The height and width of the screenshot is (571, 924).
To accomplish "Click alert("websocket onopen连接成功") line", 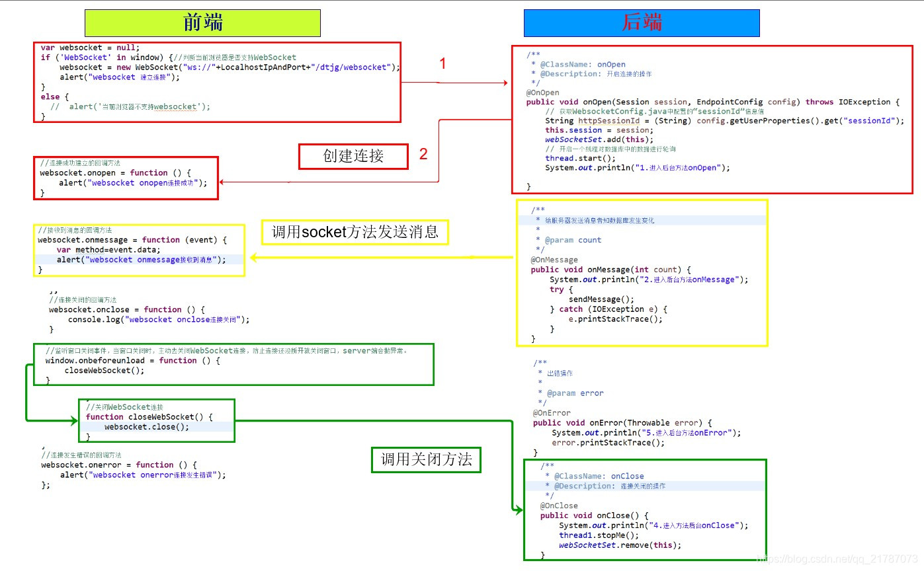I will click(x=133, y=182).
